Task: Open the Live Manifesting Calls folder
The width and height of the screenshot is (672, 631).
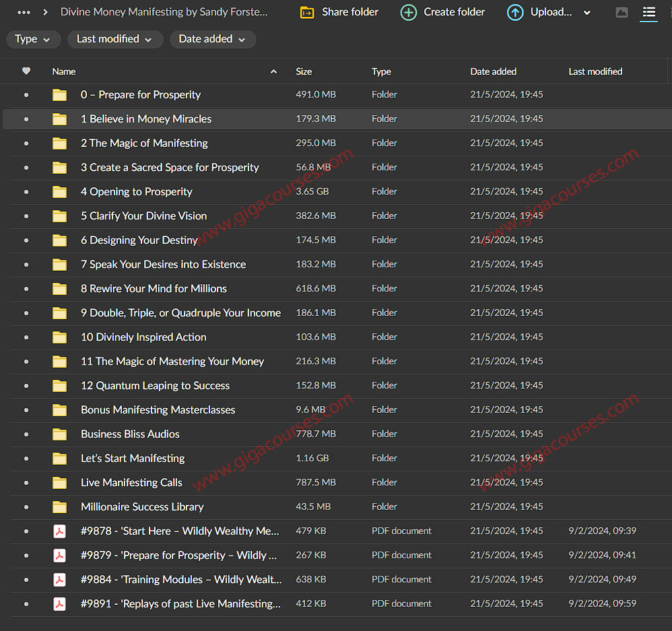Action: (131, 482)
